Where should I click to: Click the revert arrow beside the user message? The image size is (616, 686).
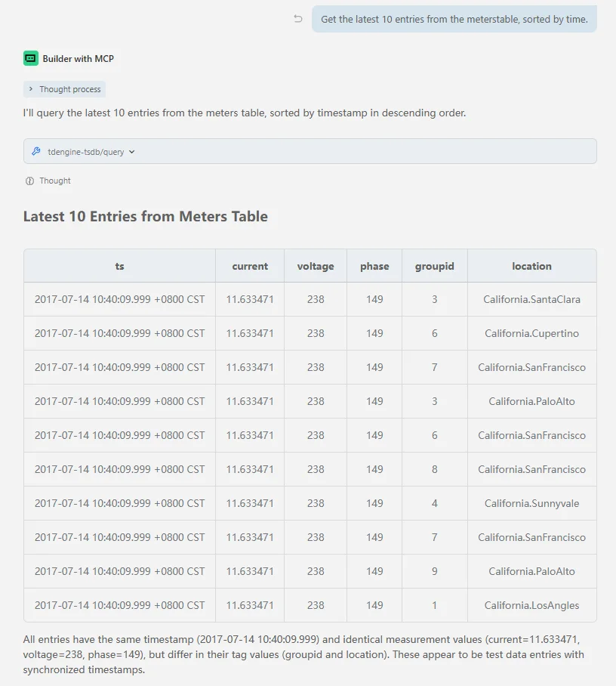click(298, 19)
